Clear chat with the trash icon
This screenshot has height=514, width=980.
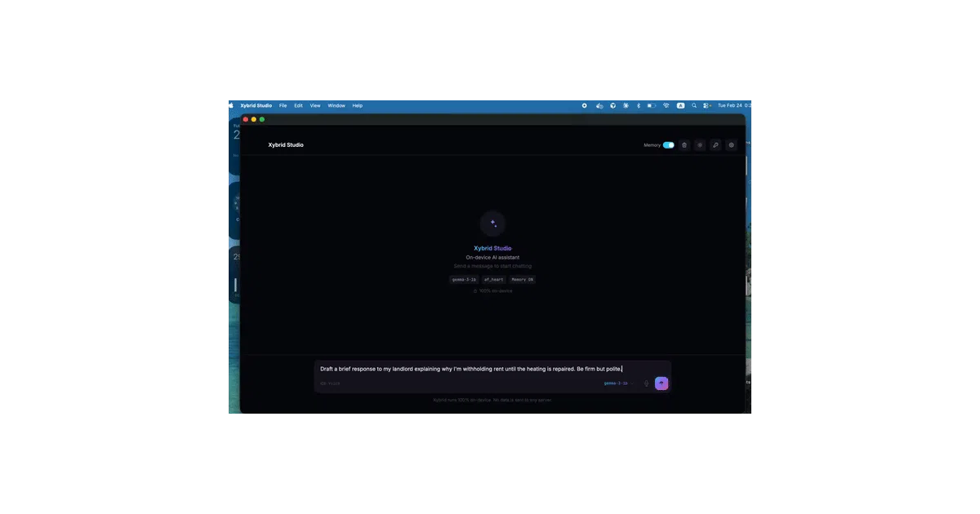(684, 145)
